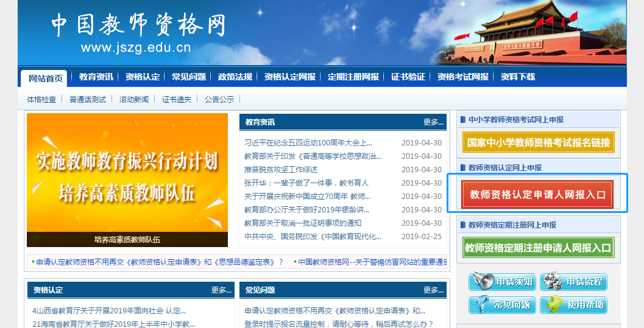The height and width of the screenshot is (328, 644).
Task: Open the 政策法规 menu item
Action: point(235,77)
